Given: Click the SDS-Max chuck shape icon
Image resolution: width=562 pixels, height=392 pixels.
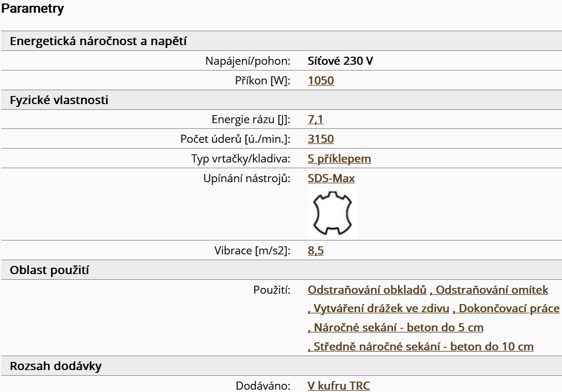Looking at the screenshot, I should point(332,213).
